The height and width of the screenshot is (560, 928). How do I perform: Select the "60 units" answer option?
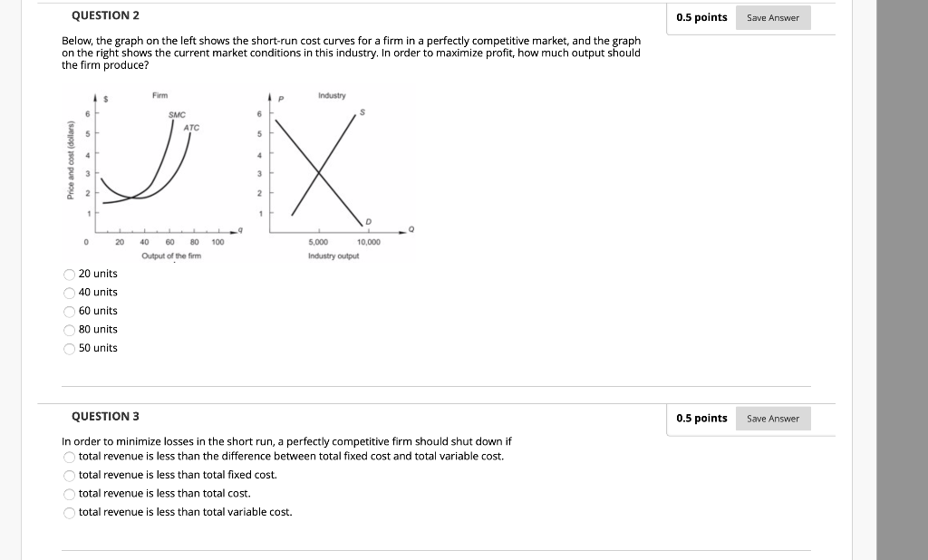point(69,311)
